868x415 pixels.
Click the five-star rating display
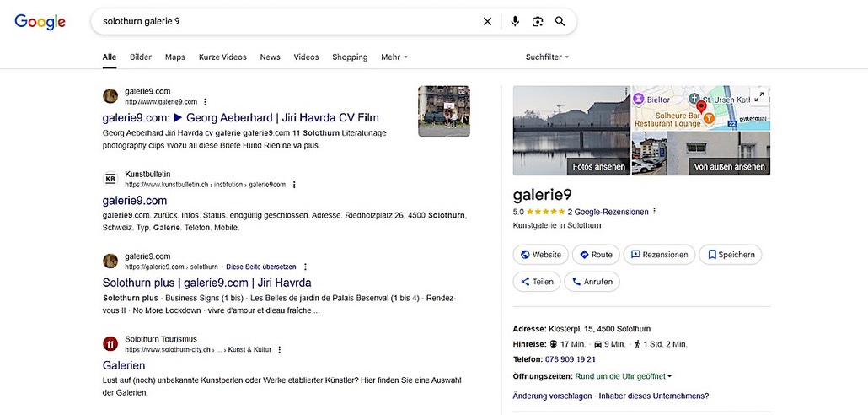point(546,212)
